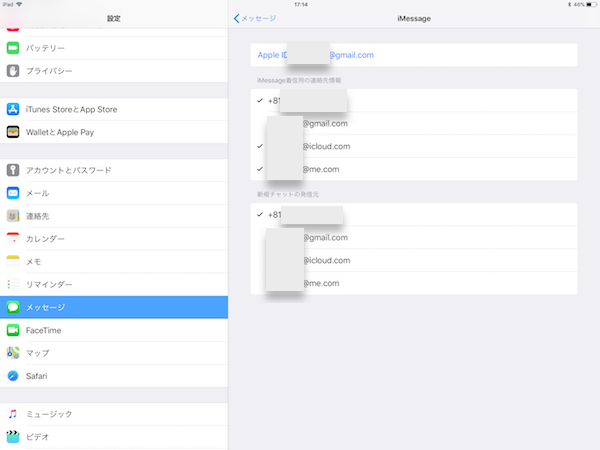Open メモ settings

pos(114,261)
